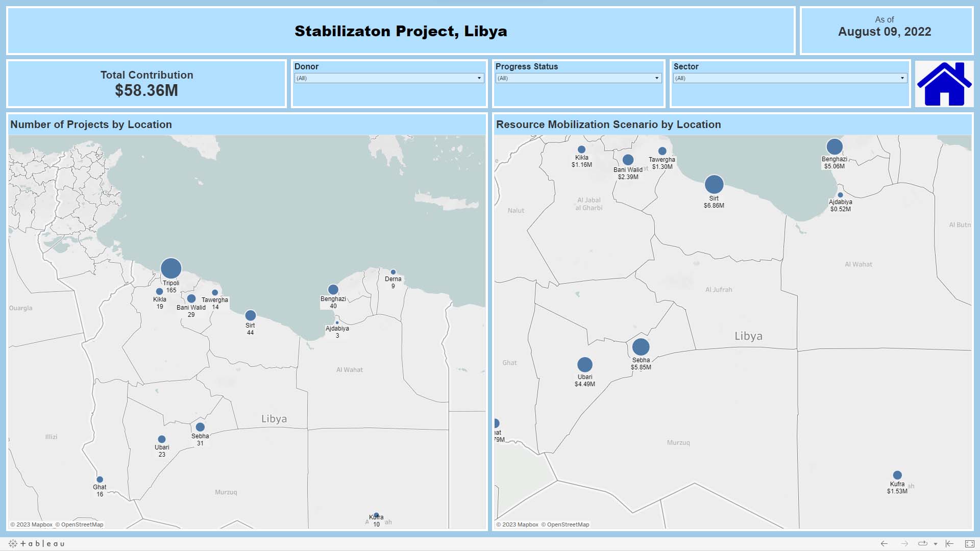980x551 pixels.
Task: Open the Donor filter dropdown
Action: [x=389, y=78]
